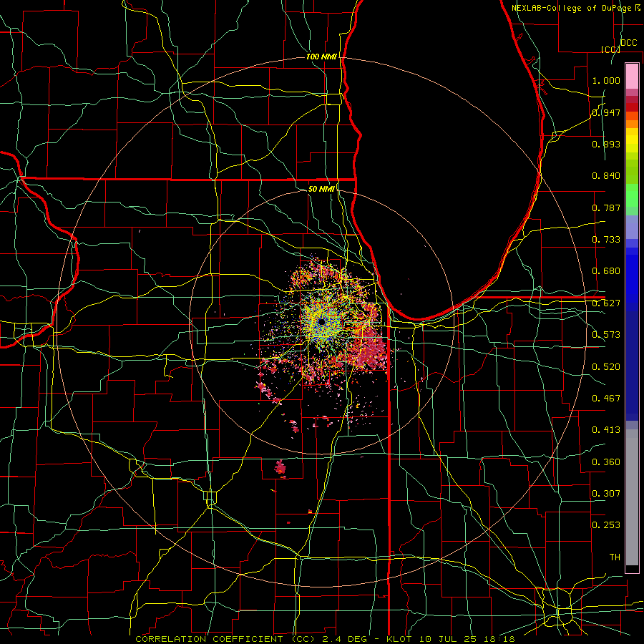The image size is (644, 644).
Task: Click the 0.573 legend value
Action: pyautogui.click(x=606, y=335)
